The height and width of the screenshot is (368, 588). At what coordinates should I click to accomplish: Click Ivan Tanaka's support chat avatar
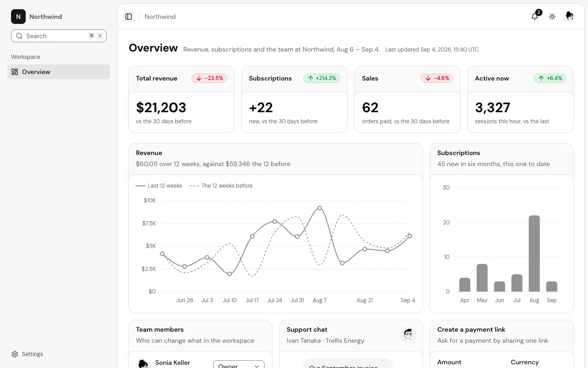(408, 335)
